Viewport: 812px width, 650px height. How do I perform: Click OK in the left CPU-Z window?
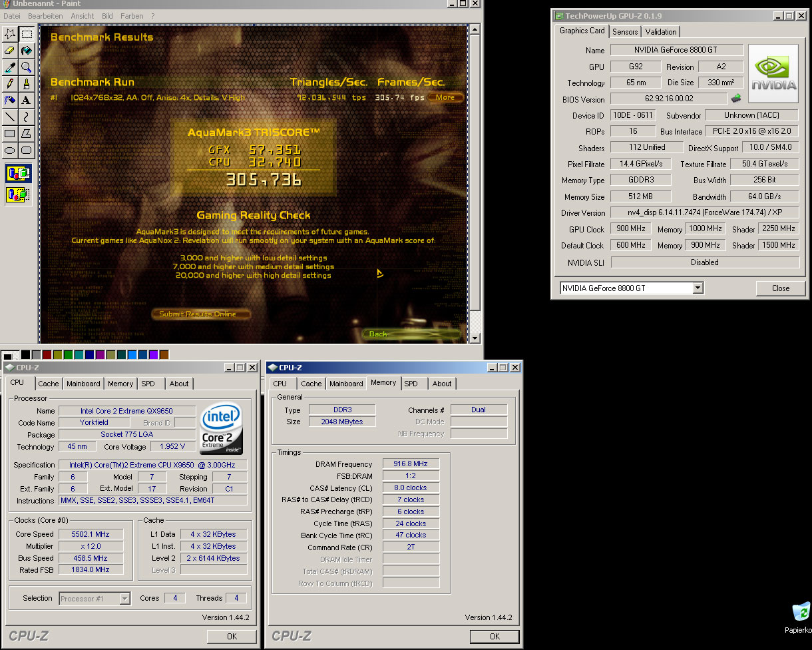232,636
